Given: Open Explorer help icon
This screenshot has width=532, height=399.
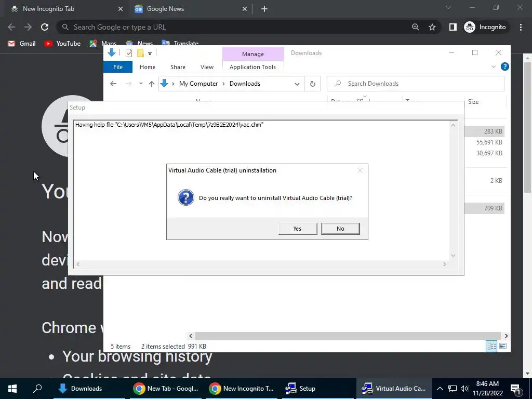Looking at the screenshot, I should (504, 67).
